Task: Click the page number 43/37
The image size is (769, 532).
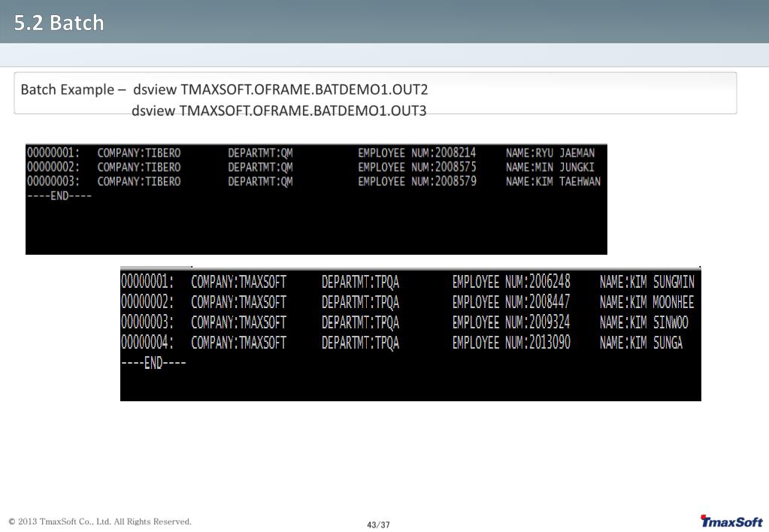Action: (378, 524)
